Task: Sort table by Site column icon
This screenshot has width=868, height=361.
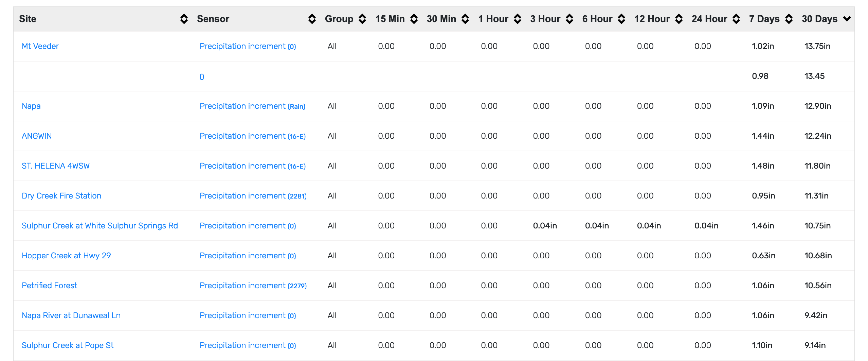Action: click(184, 19)
